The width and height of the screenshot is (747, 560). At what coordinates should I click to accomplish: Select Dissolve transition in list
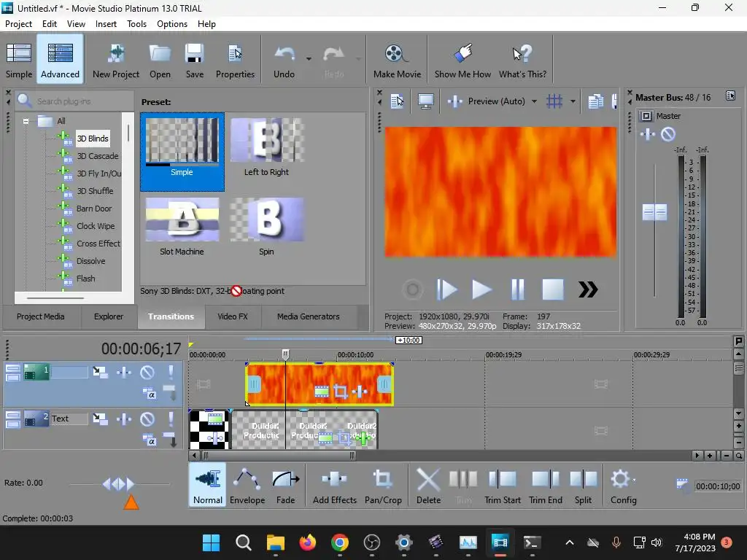tap(90, 261)
